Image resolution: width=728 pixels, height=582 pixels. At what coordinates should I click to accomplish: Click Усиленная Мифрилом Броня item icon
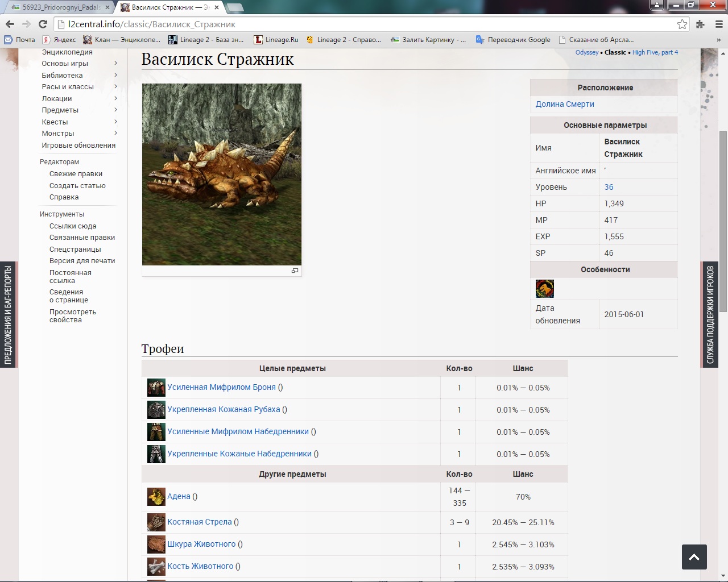[x=156, y=388]
